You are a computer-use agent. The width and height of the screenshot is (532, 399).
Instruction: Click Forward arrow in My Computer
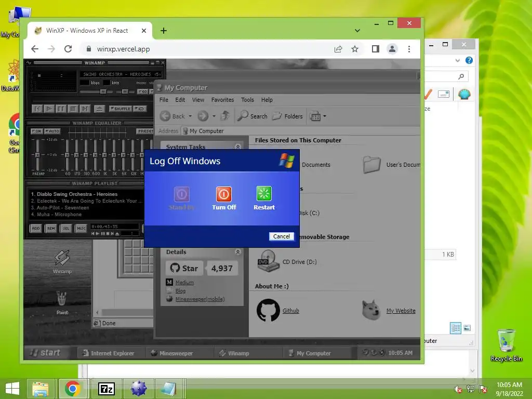click(x=203, y=116)
